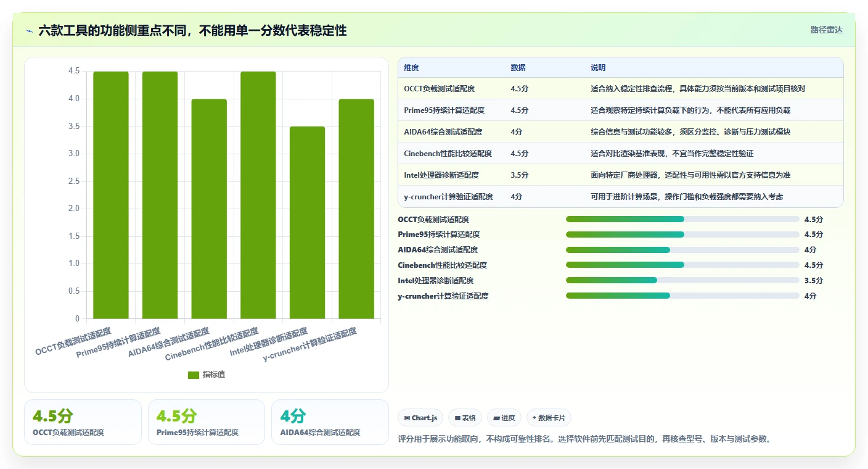The image size is (868, 469).
Task: Click the Cinebench性能比较适配度 progress bar
Action: (682, 265)
